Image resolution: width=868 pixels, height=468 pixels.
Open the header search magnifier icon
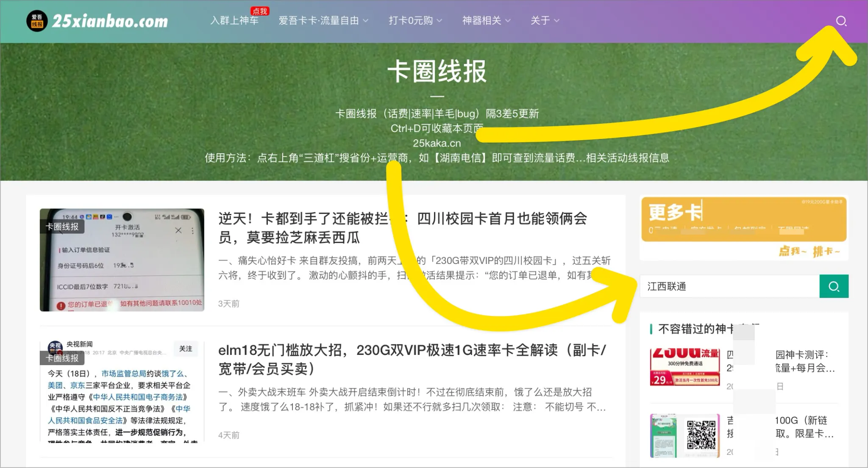[841, 21]
